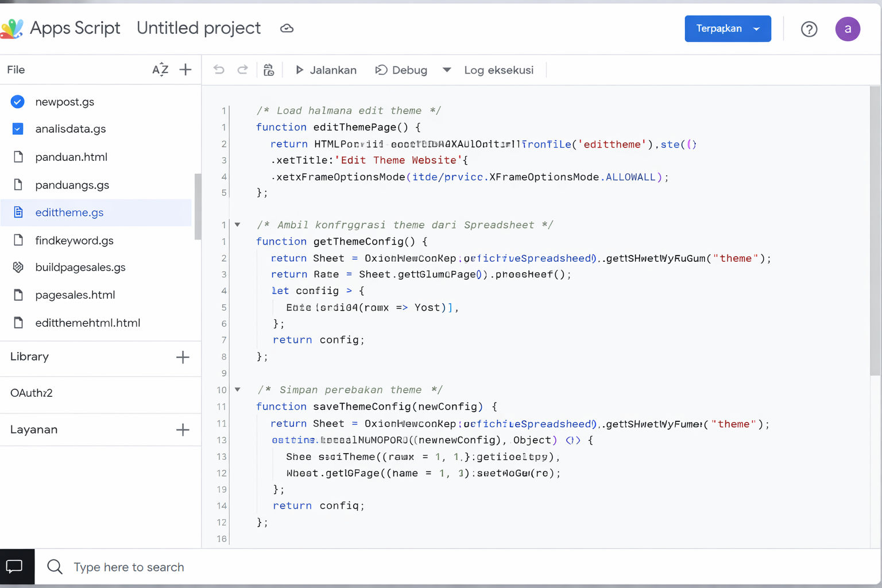This screenshot has width=882, height=588.
Task: Click the File panel heading
Action: click(x=16, y=69)
